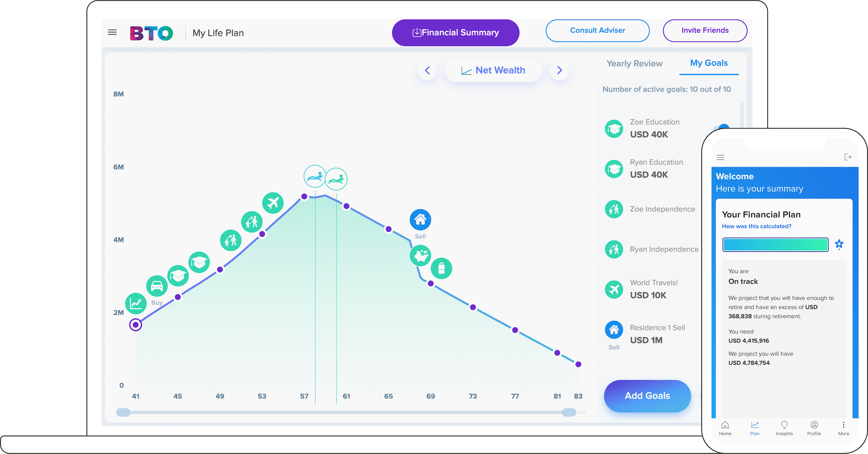Switch to the Yearly Review tab
Viewport: 868px width, 454px height.
tap(634, 64)
